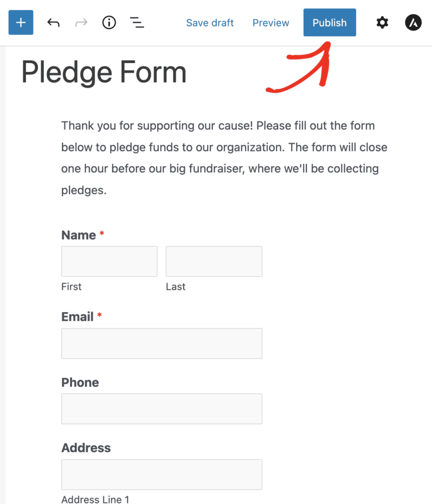Open the block inserter

[21, 22]
